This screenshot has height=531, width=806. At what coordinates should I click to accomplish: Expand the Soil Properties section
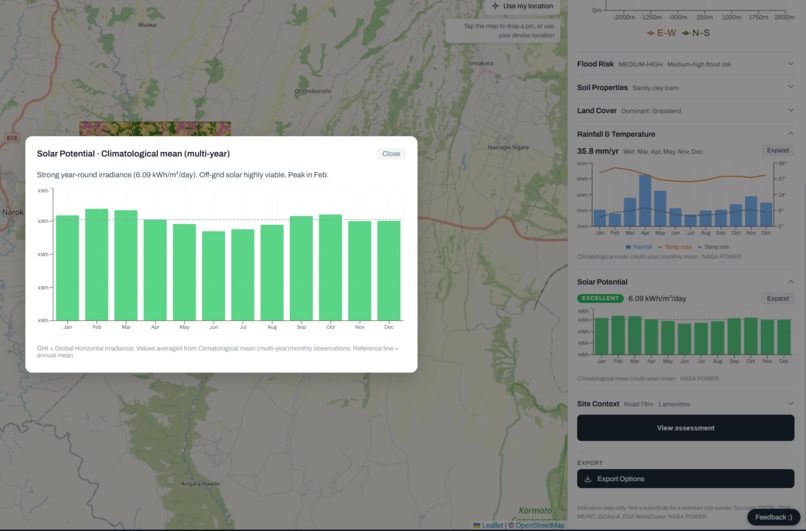click(x=685, y=87)
